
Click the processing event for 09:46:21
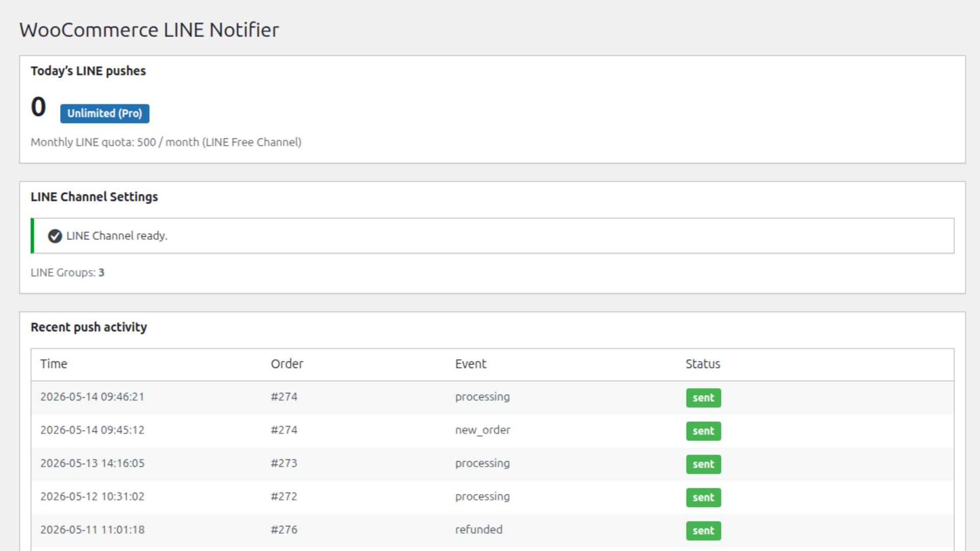tap(482, 397)
